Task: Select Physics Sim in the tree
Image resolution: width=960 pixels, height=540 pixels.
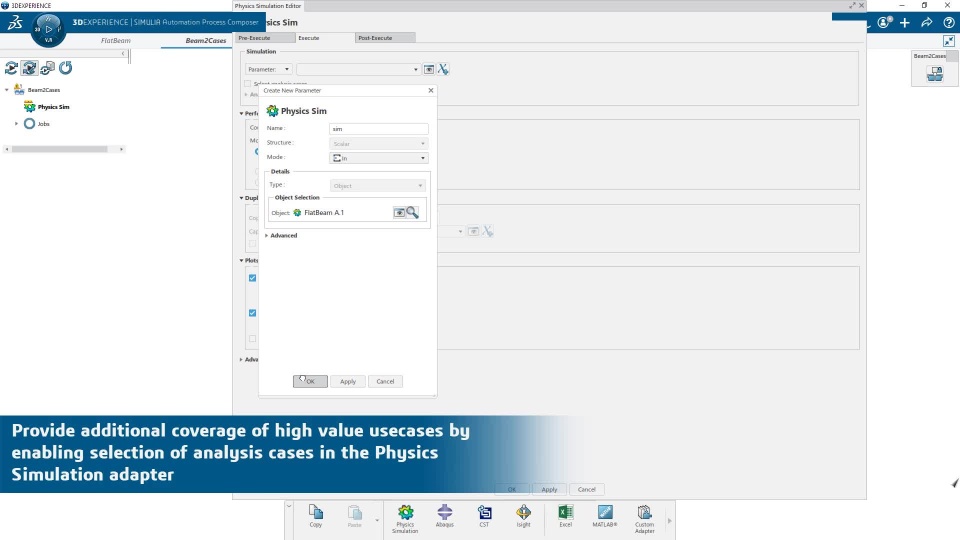Action: pos(53,107)
